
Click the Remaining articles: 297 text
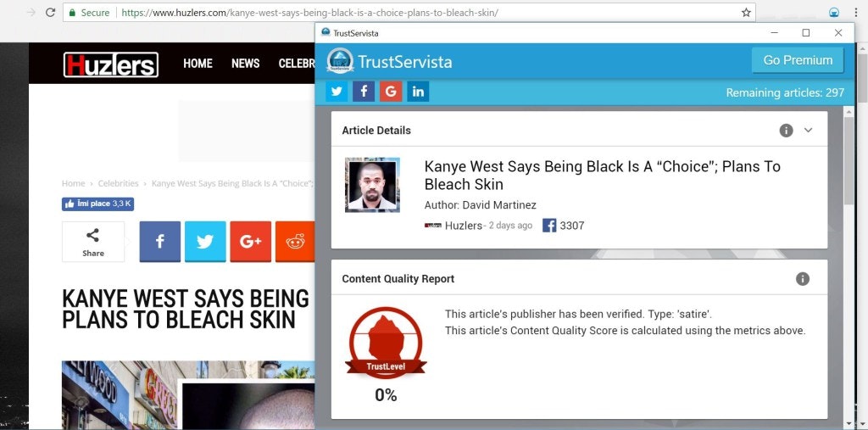click(x=785, y=92)
